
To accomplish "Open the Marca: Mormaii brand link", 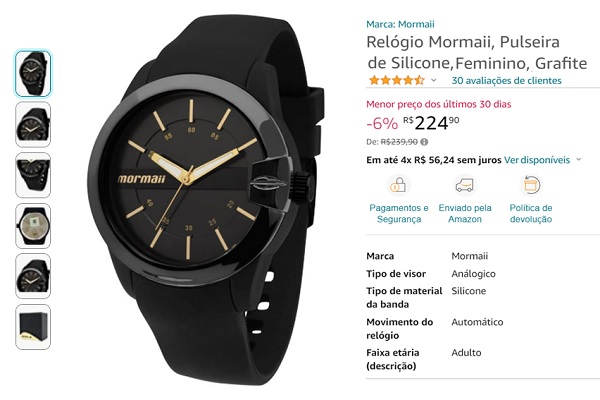I will 400,24.
